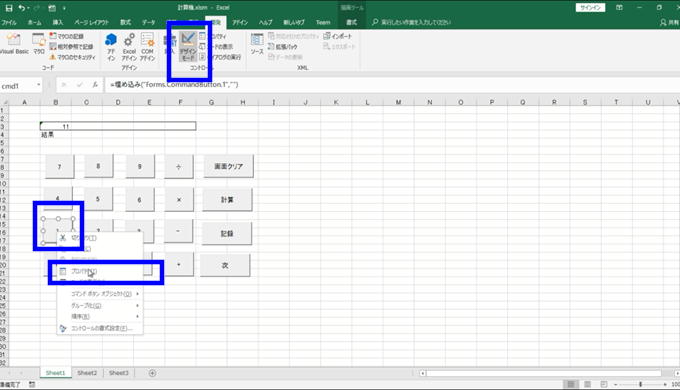The width and height of the screenshot is (680, 390).
Task: Toggle relative reference recording option
Action: [71, 46]
